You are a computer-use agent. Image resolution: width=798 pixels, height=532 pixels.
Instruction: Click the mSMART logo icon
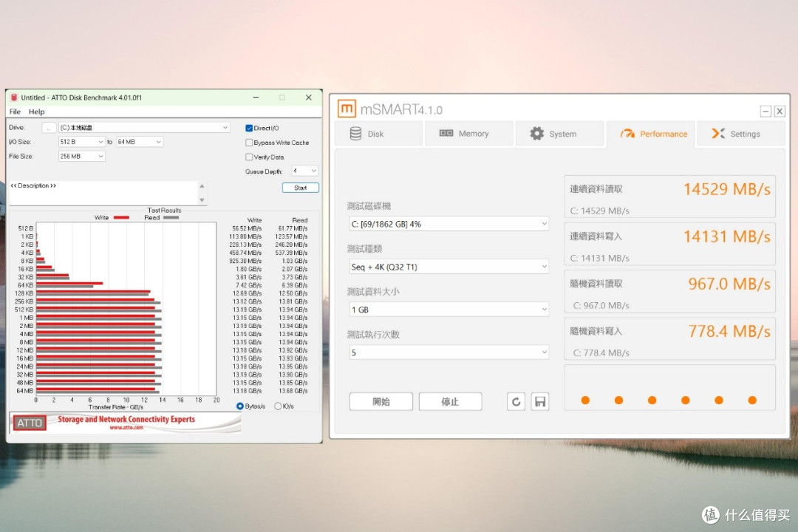click(x=347, y=109)
